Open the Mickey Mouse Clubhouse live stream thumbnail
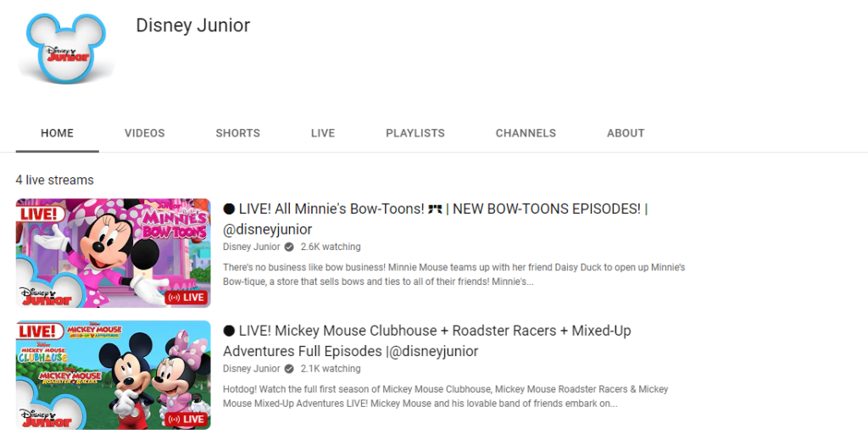868x440 pixels. point(113,375)
